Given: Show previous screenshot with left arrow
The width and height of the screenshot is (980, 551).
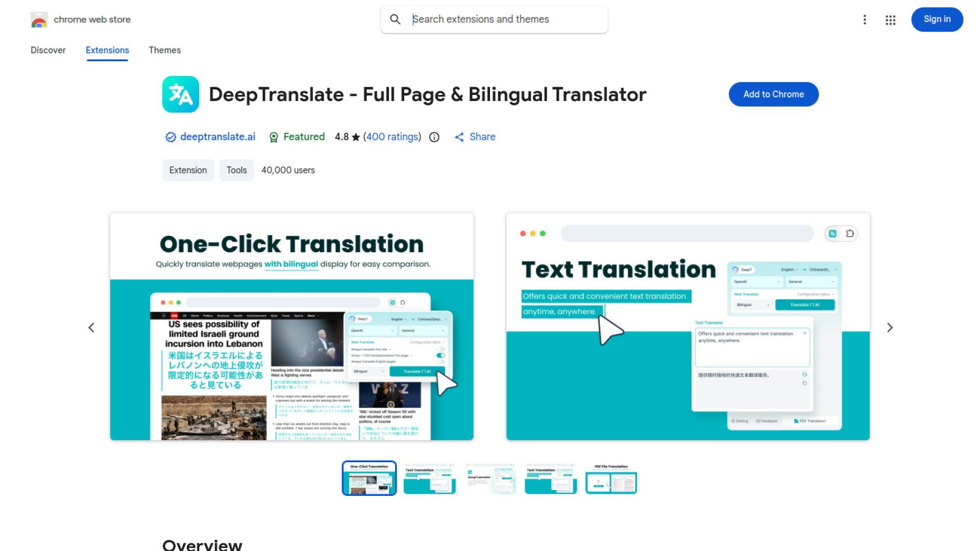Looking at the screenshot, I should (91, 328).
